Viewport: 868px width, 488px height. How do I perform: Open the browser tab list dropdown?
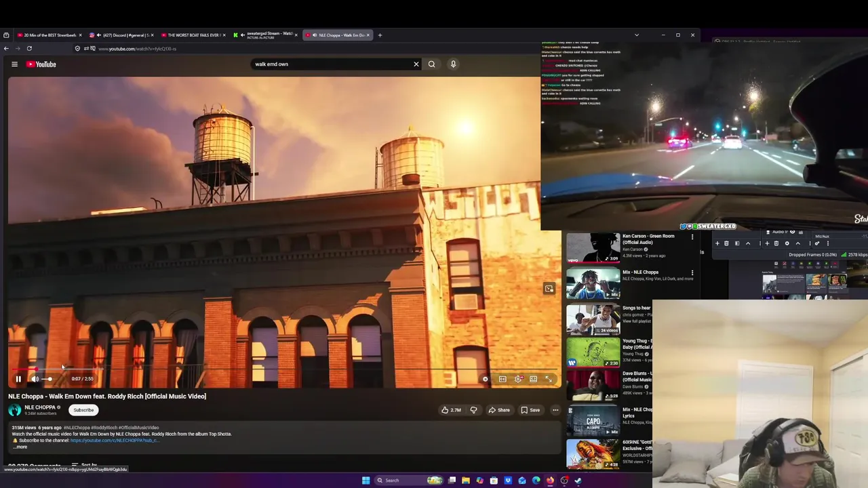(636, 35)
